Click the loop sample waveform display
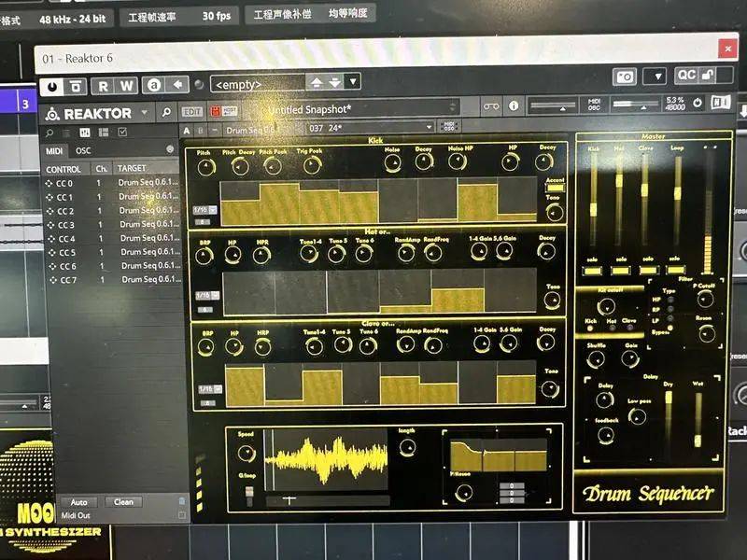The width and height of the screenshot is (747, 560). point(326,458)
